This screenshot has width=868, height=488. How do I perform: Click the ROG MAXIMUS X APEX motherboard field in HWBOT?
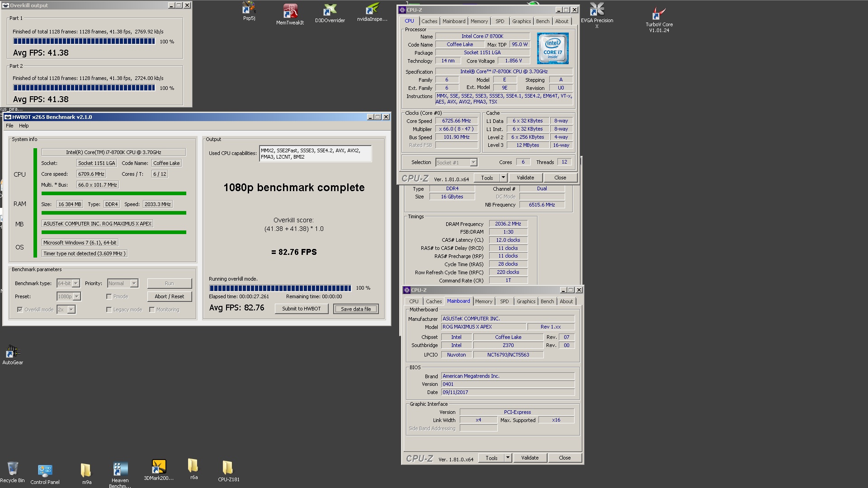pos(97,224)
